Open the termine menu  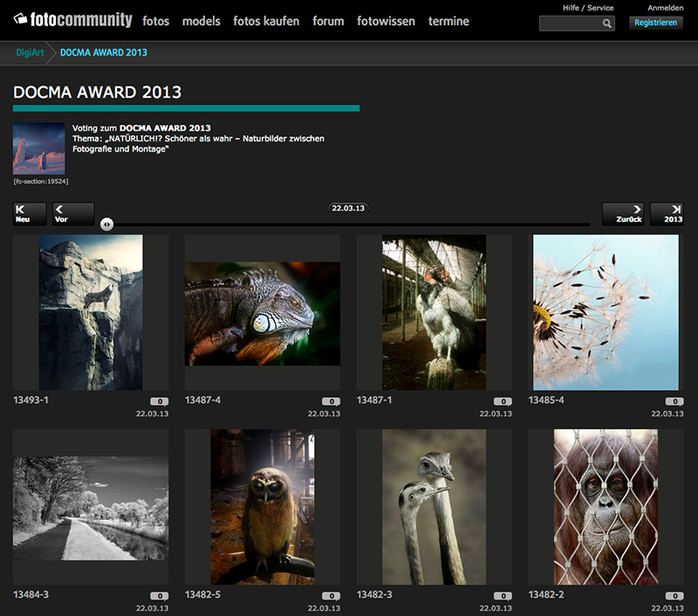pos(448,21)
